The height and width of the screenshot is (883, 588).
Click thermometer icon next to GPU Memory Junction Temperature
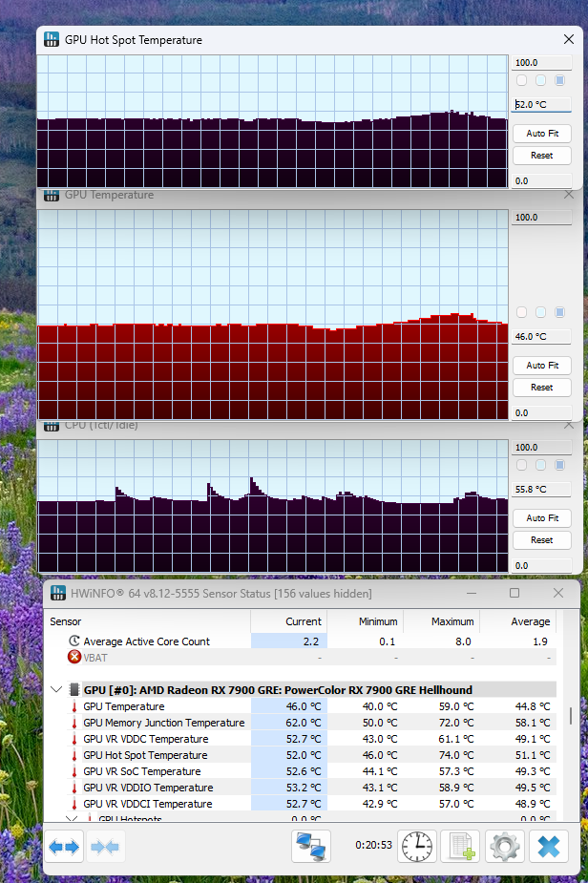pos(73,723)
